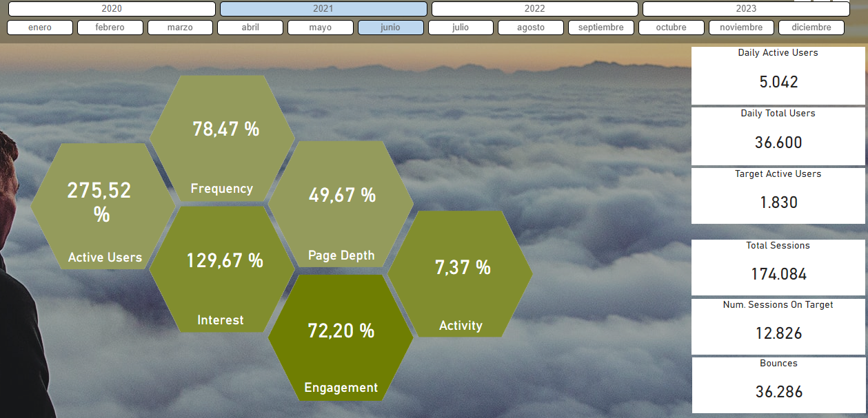The image size is (868, 418).
Task: Filter the dashboard to julio
Action: point(461,28)
